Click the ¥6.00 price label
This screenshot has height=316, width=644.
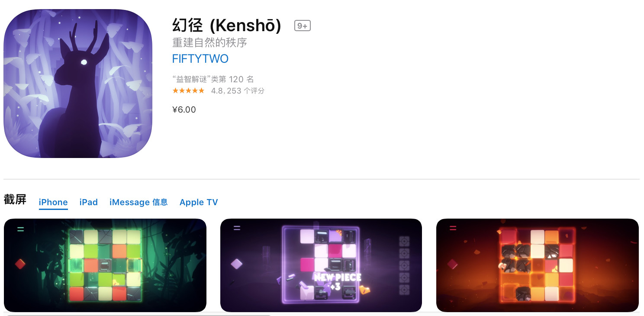[184, 110]
